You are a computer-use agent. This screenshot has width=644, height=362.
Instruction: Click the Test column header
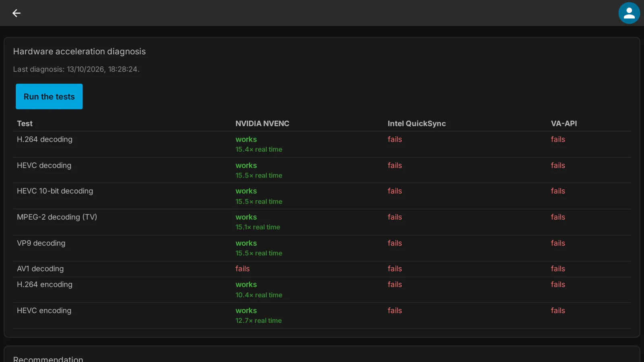(x=25, y=123)
